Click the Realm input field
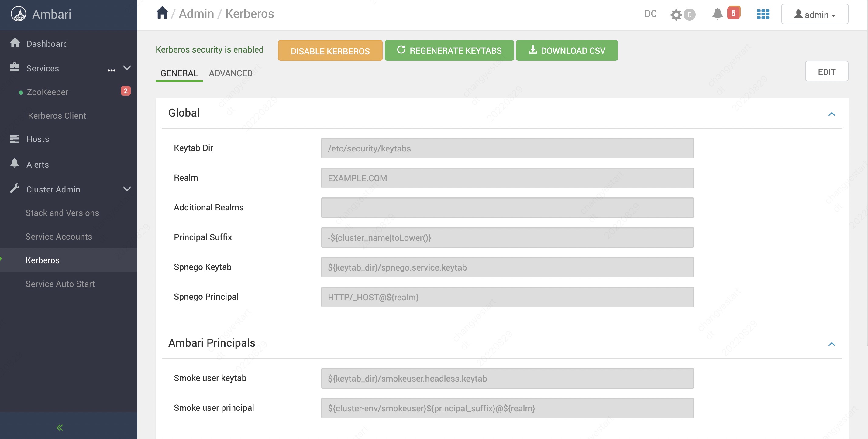Screen dimensions: 868x439 click(x=507, y=178)
